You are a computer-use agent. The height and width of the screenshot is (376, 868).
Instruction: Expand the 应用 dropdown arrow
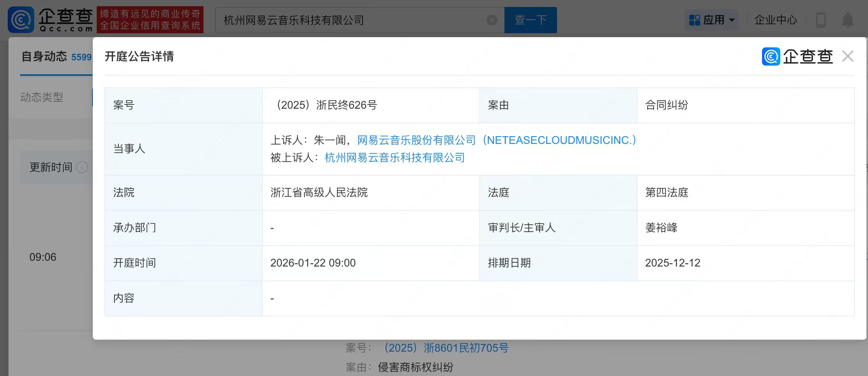(x=731, y=20)
